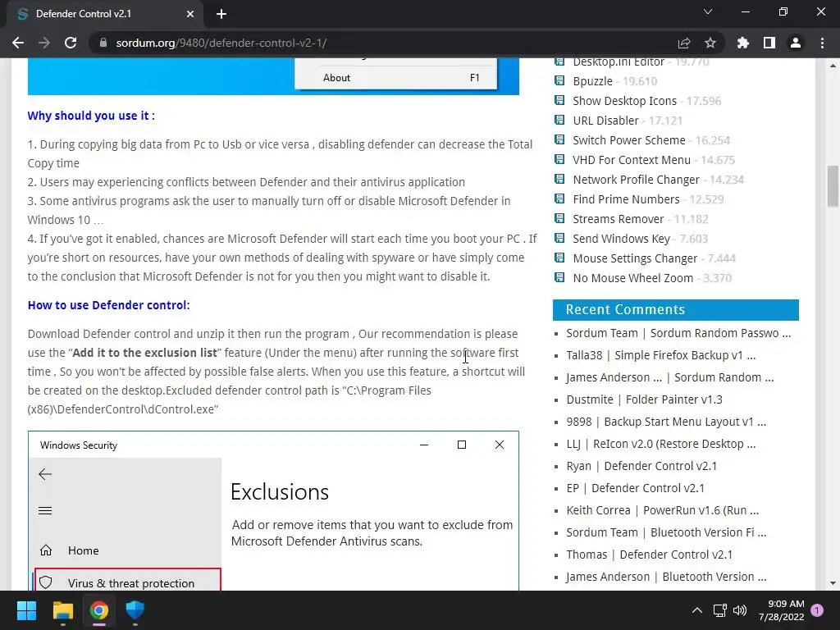Click the icon beside Switch Power Scheme
Viewport: 840px width, 630px height.
pos(559,139)
